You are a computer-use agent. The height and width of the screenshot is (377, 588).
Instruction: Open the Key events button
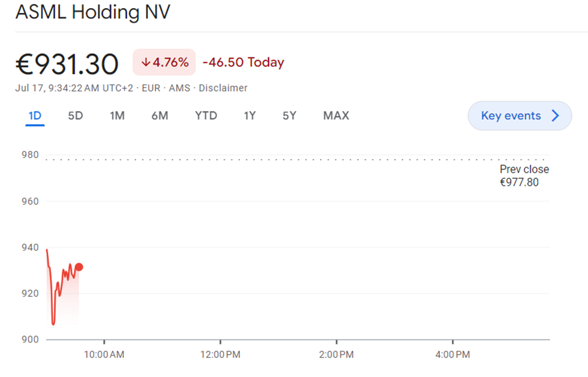(519, 116)
